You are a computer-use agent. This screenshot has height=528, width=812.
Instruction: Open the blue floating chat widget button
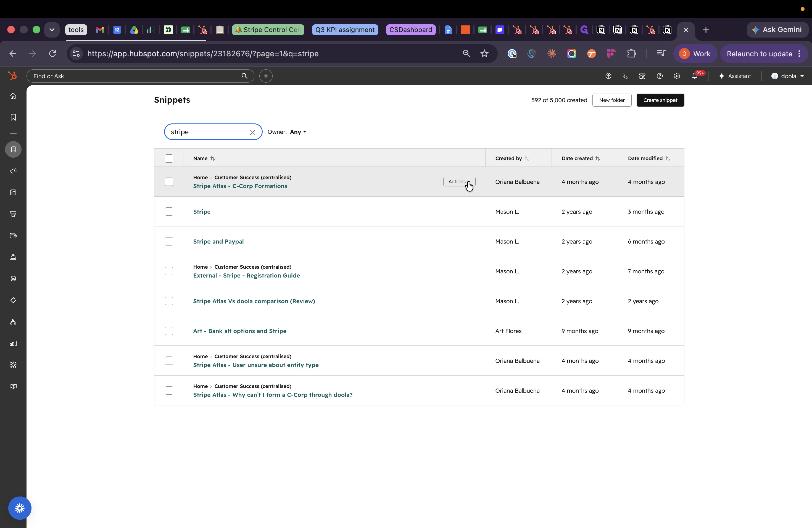click(20, 508)
